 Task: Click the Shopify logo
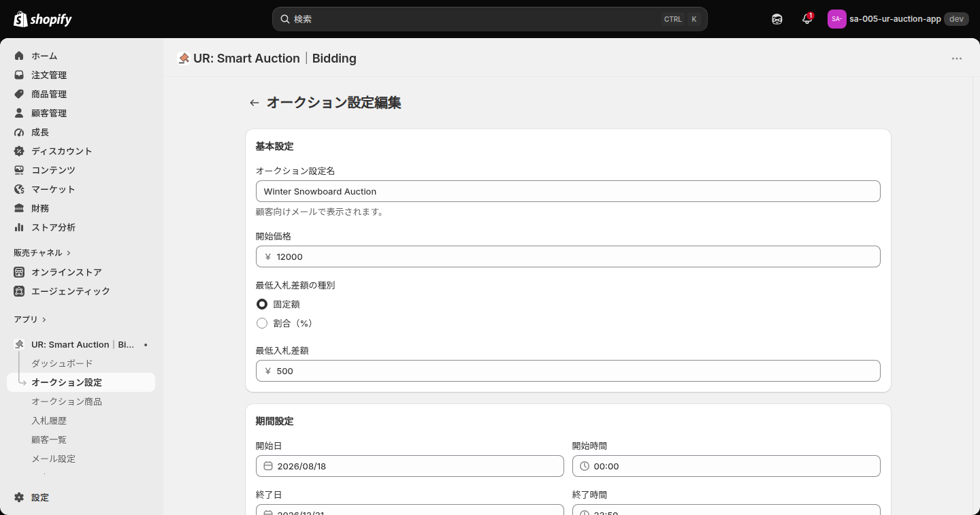(43, 19)
